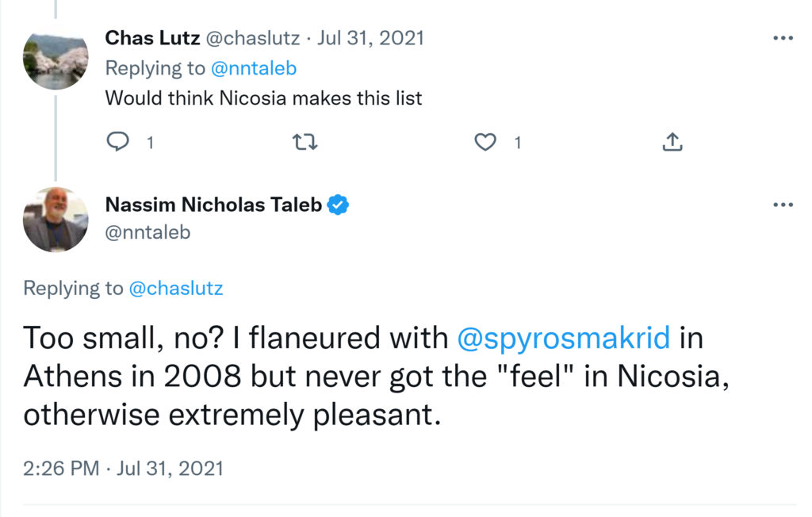Click the @nntaleb link in 'Replying to'
812x517 pixels.
click(x=253, y=68)
